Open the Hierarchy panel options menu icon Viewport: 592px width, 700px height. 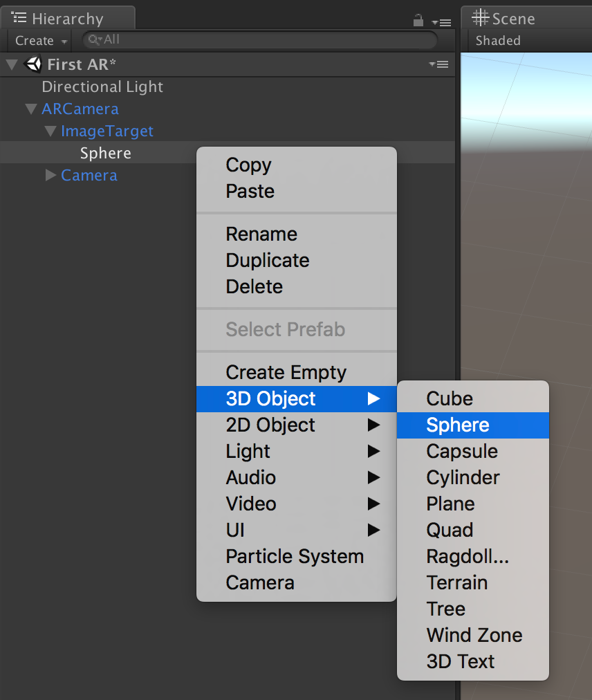click(x=441, y=21)
